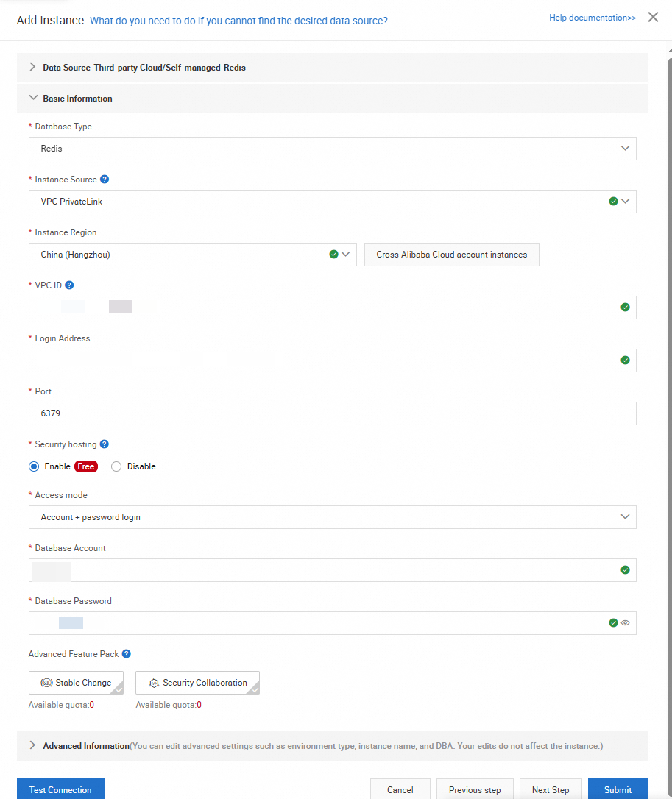Open the Database Type dropdown

pos(333,149)
